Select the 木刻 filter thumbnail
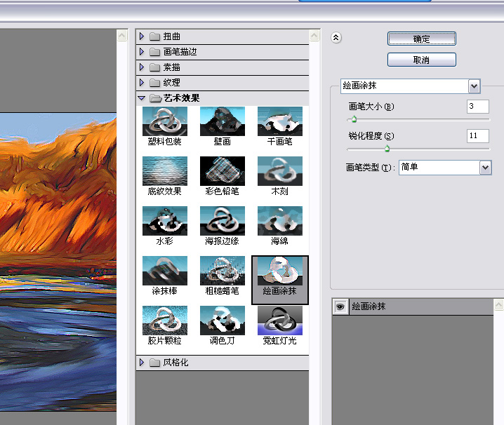This screenshot has height=425, width=504. click(279, 171)
